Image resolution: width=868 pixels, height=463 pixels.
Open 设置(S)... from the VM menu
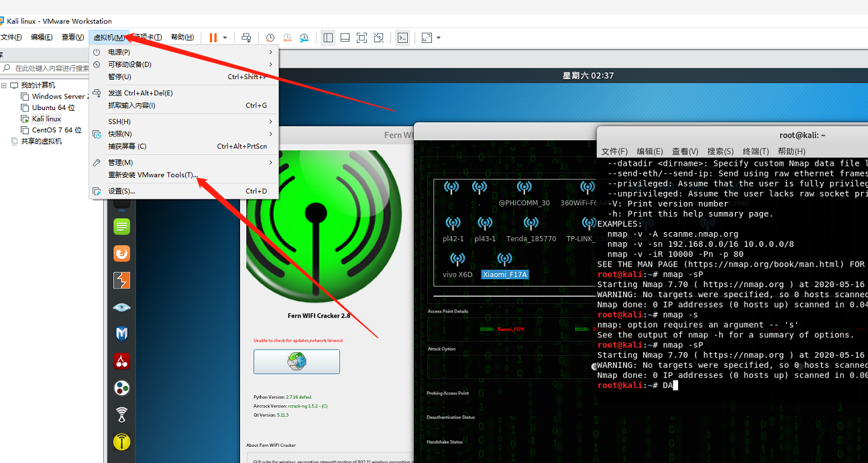pos(184,191)
